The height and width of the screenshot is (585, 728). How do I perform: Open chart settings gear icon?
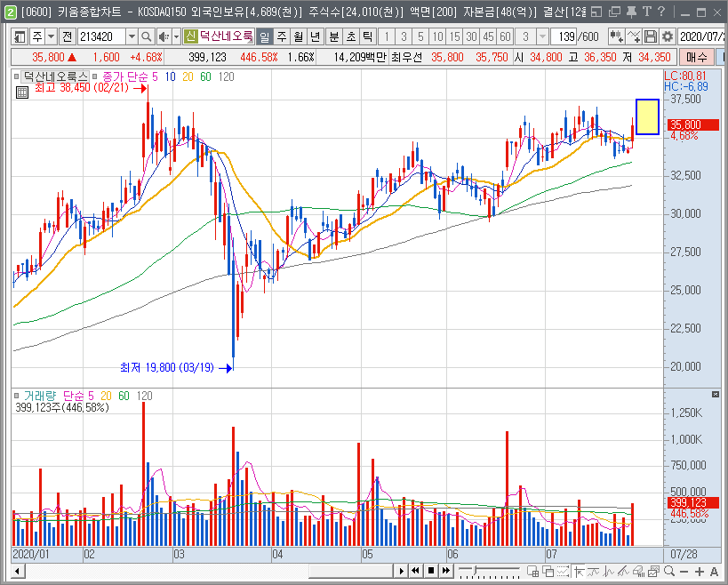pos(668,36)
